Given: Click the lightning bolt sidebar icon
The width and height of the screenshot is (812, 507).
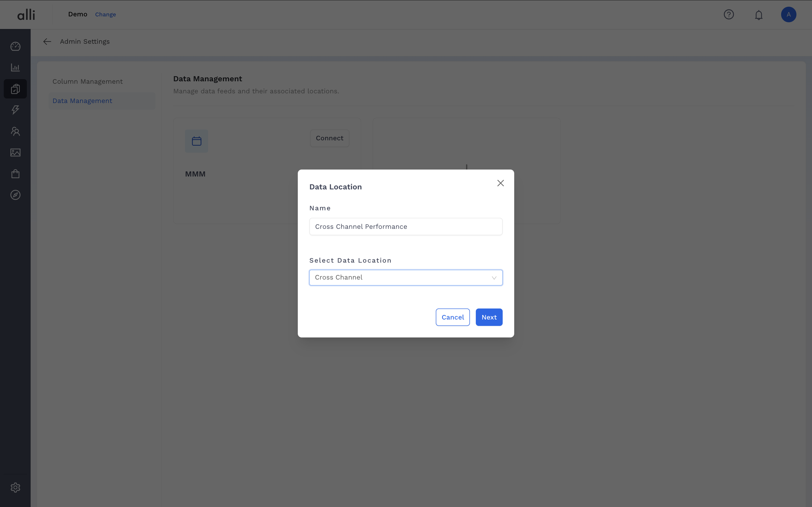Looking at the screenshot, I should coord(15,110).
